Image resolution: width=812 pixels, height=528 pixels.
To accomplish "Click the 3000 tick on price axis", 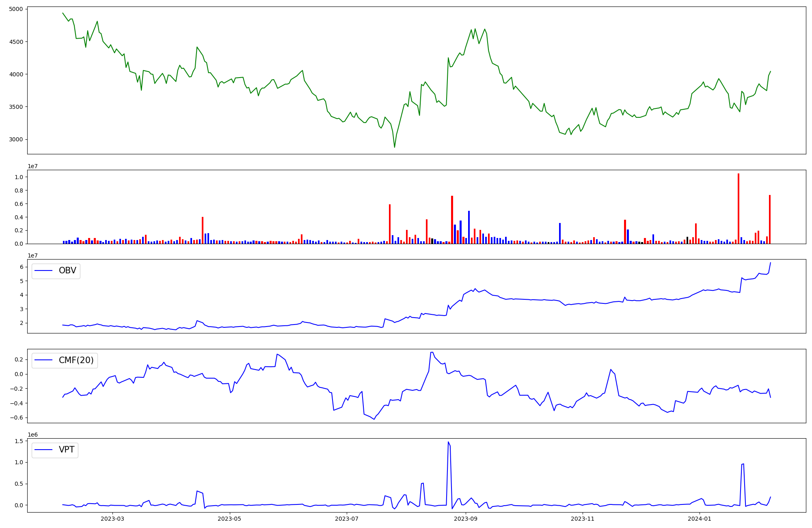I will click(17, 139).
